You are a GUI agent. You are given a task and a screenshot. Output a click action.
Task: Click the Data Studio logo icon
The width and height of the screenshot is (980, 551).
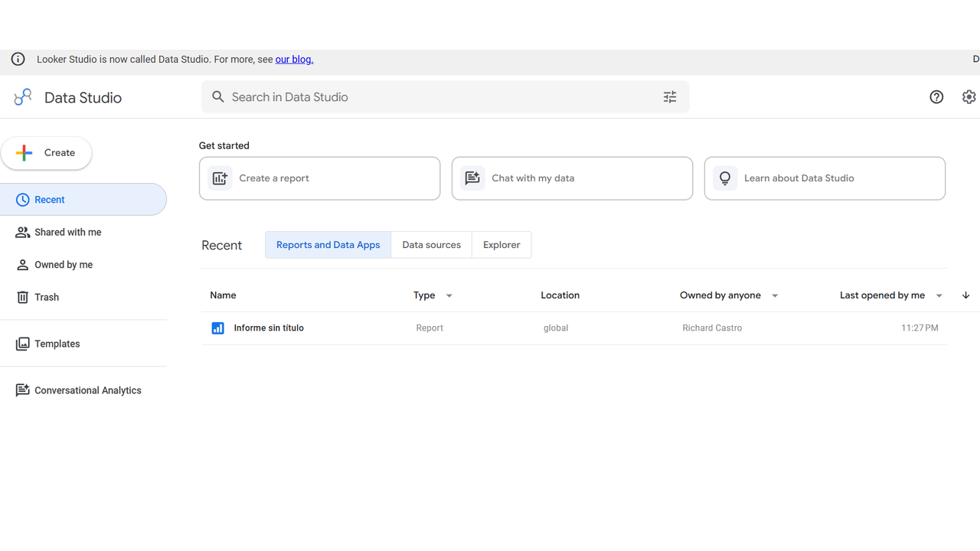coord(23,97)
